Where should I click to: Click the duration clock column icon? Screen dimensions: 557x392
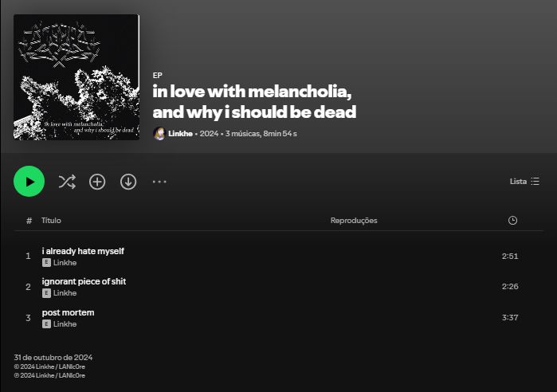coord(512,221)
